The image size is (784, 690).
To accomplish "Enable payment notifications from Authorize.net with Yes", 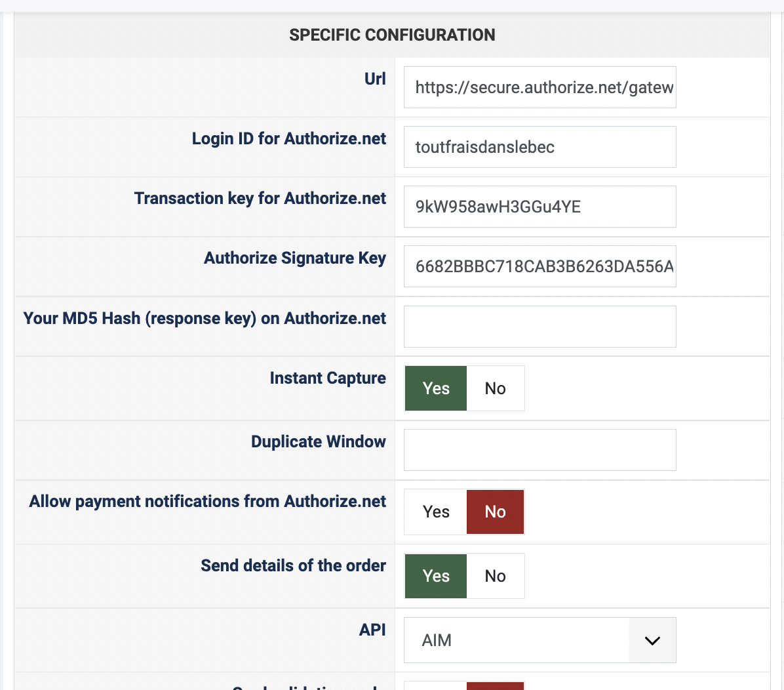I will coord(436,512).
